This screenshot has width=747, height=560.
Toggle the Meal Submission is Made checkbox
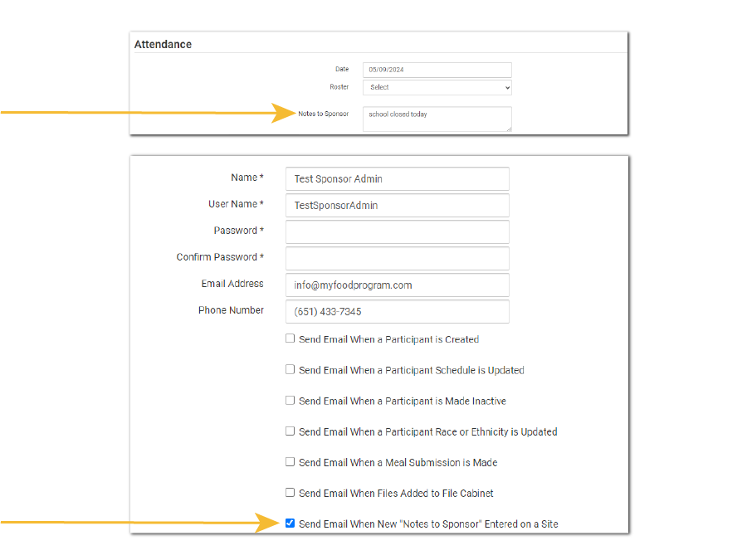[290, 461]
